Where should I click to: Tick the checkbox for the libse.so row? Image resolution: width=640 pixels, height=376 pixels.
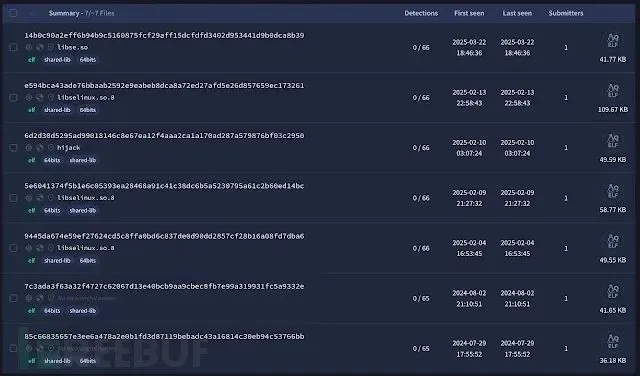pyautogui.click(x=13, y=47)
